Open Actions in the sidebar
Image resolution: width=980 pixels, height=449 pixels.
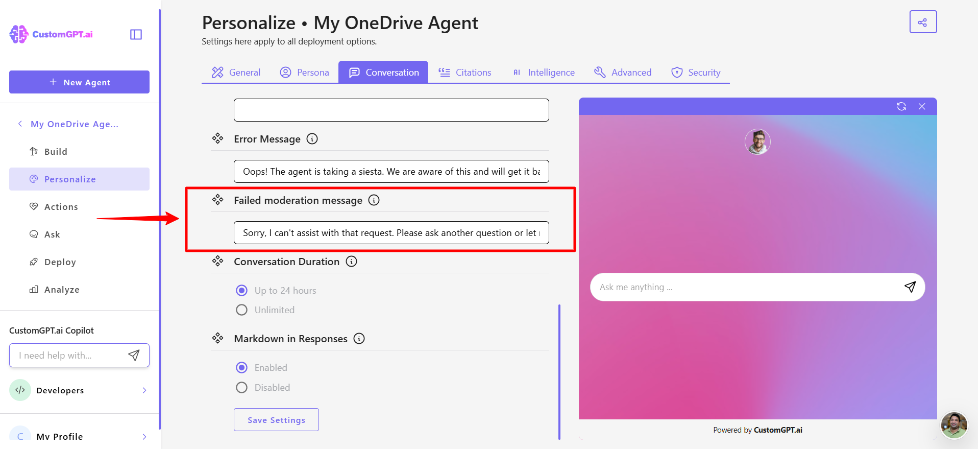[x=79, y=206]
